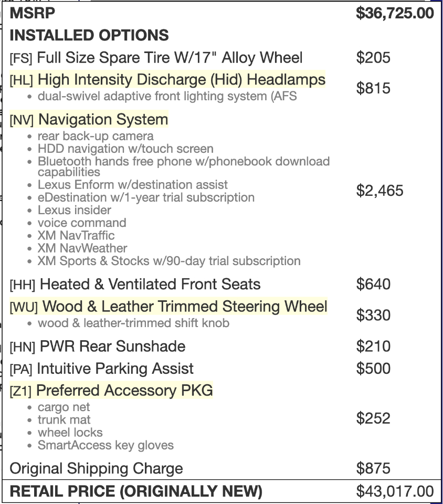Open the Preferred Accessory PKG option
This screenshot has height=504, width=443.
pos(124,391)
